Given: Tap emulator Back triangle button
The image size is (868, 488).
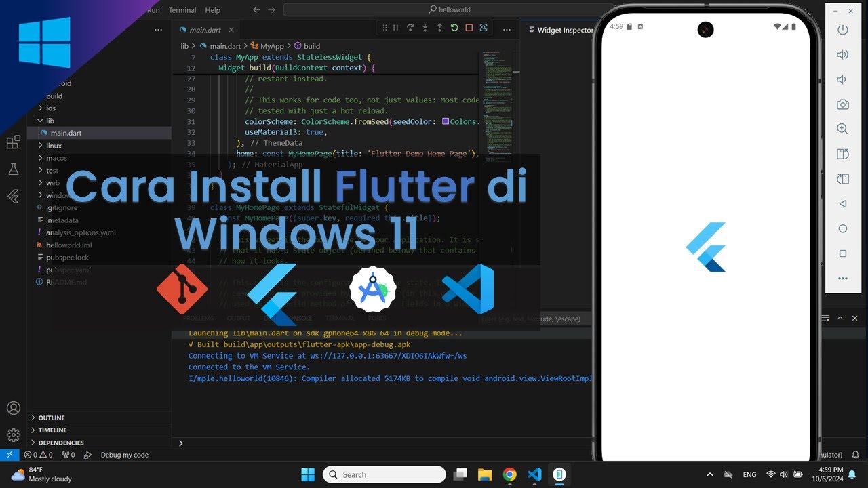Looking at the screenshot, I should 843,203.
